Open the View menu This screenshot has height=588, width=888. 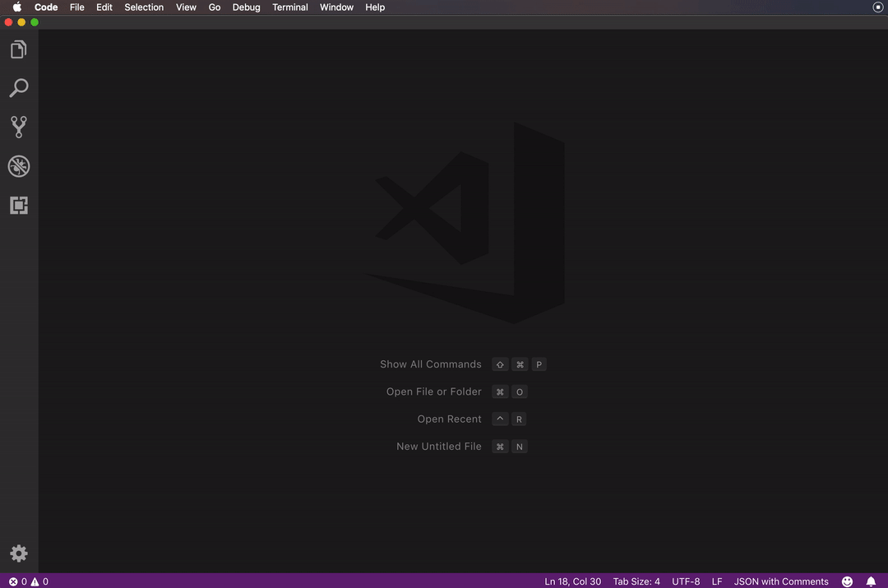point(186,7)
